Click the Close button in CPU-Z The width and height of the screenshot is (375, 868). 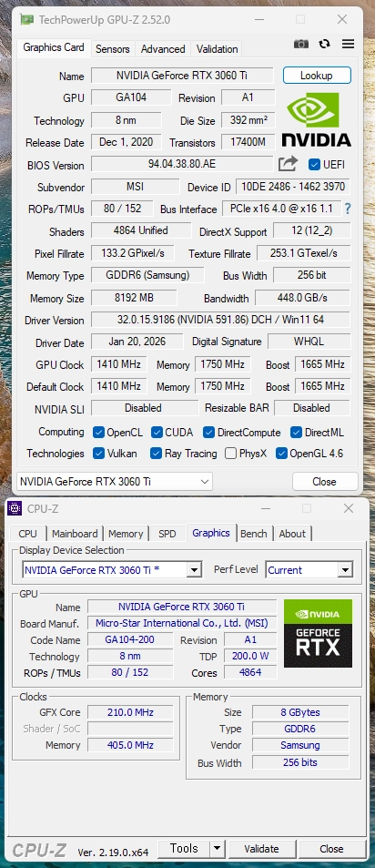[331, 848]
